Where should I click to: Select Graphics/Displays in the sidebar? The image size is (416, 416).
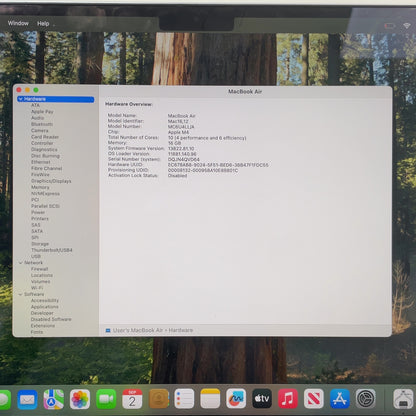click(x=51, y=181)
